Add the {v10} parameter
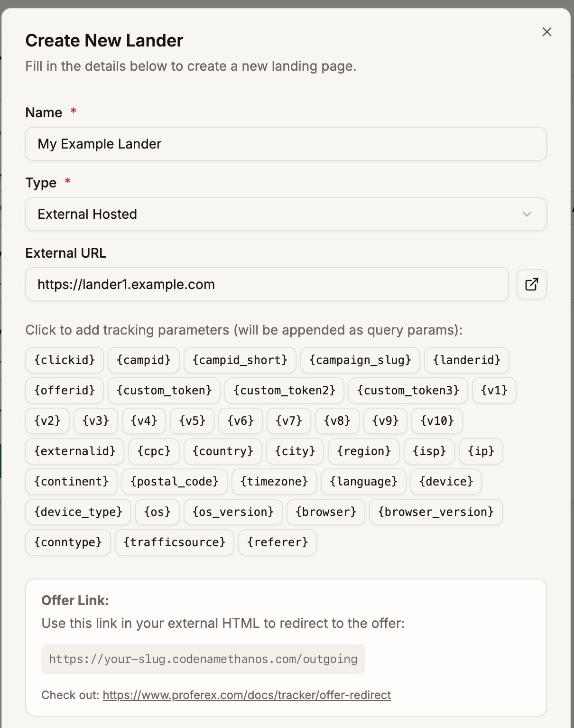The image size is (574, 728). click(x=437, y=420)
